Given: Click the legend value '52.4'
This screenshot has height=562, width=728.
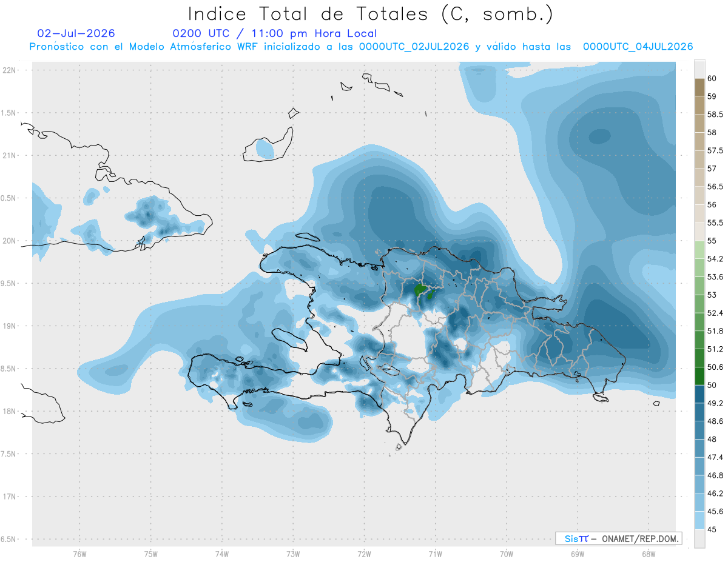Looking at the screenshot, I should (715, 313).
